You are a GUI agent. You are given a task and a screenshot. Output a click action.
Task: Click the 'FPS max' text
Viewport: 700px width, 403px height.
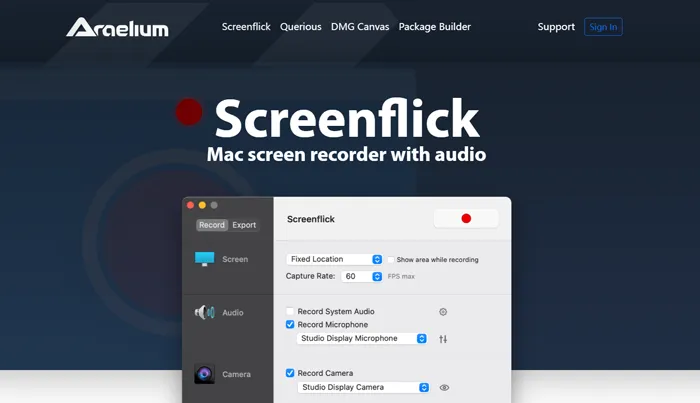(401, 277)
